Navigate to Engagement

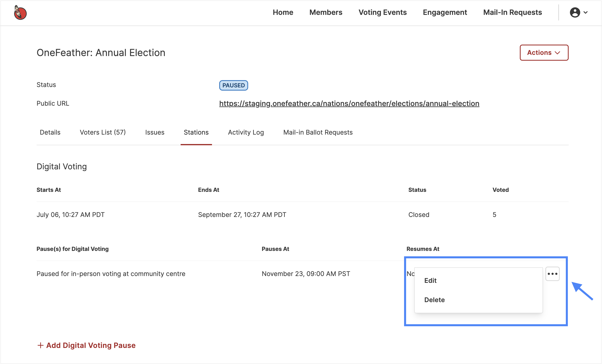pyautogui.click(x=445, y=12)
